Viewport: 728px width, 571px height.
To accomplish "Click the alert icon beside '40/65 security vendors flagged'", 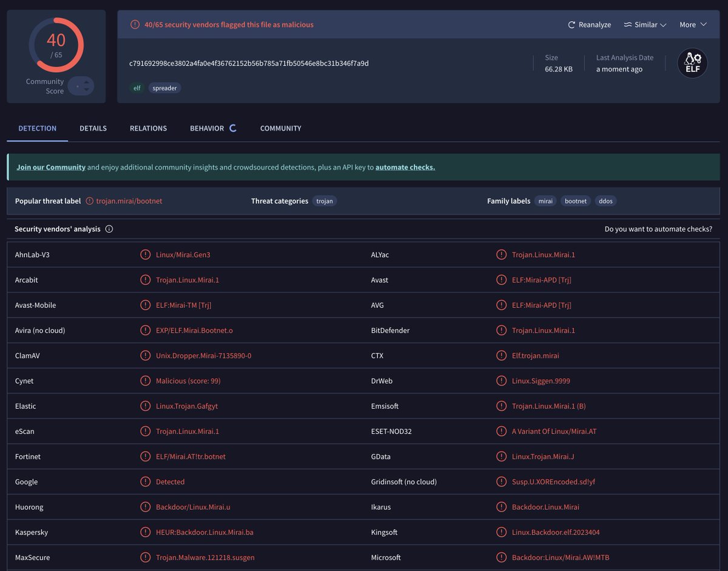I will click(x=135, y=25).
